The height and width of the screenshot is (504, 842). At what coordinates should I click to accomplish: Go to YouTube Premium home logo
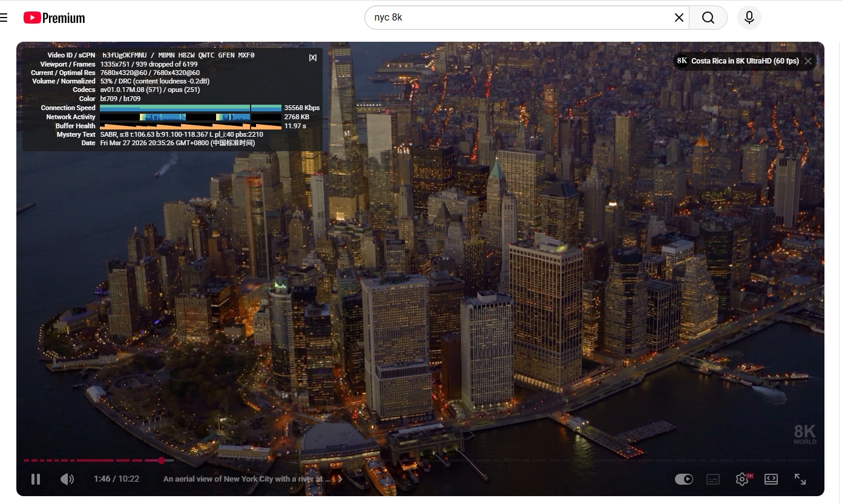[x=54, y=18]
